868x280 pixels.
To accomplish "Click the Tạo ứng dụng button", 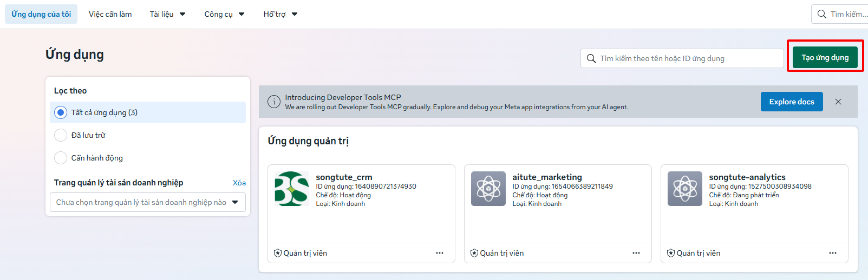I will coord(825,57).
